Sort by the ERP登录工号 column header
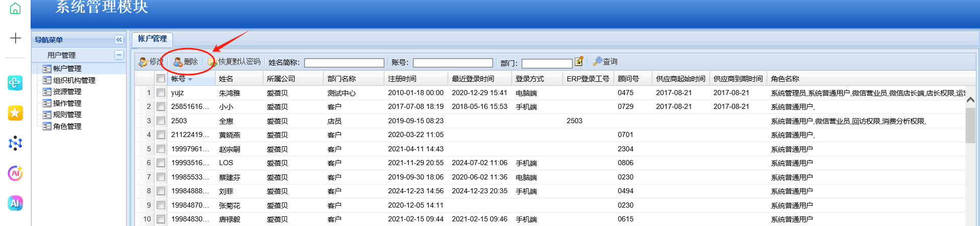 (589, 79)
